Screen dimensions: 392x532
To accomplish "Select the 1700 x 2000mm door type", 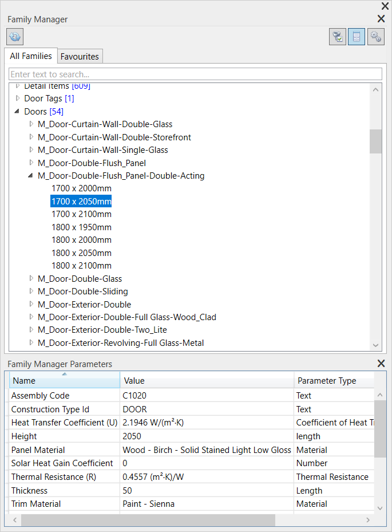I will click(x=81, y=188).
